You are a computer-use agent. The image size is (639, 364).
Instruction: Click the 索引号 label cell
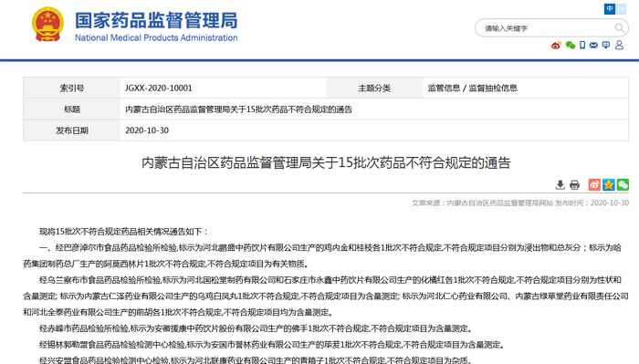[x=72, y=88]
